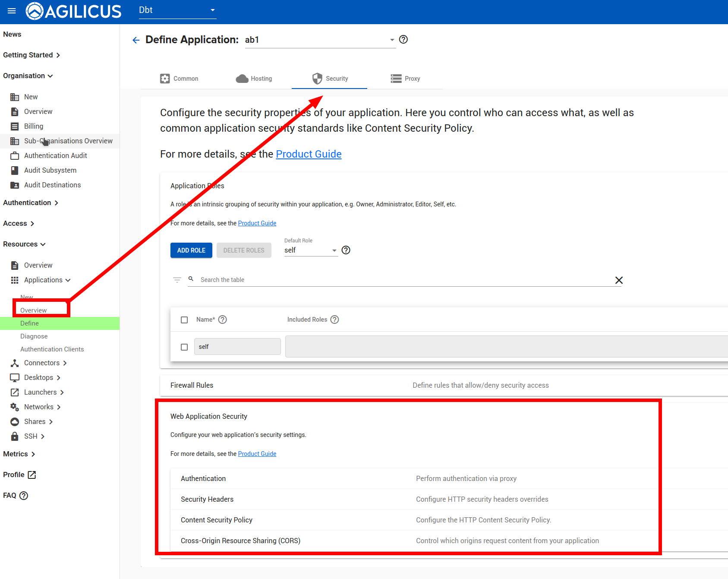Open Product Guide link under Web Application Security
Screen dimensions: 728x579
tap(257, 454)
